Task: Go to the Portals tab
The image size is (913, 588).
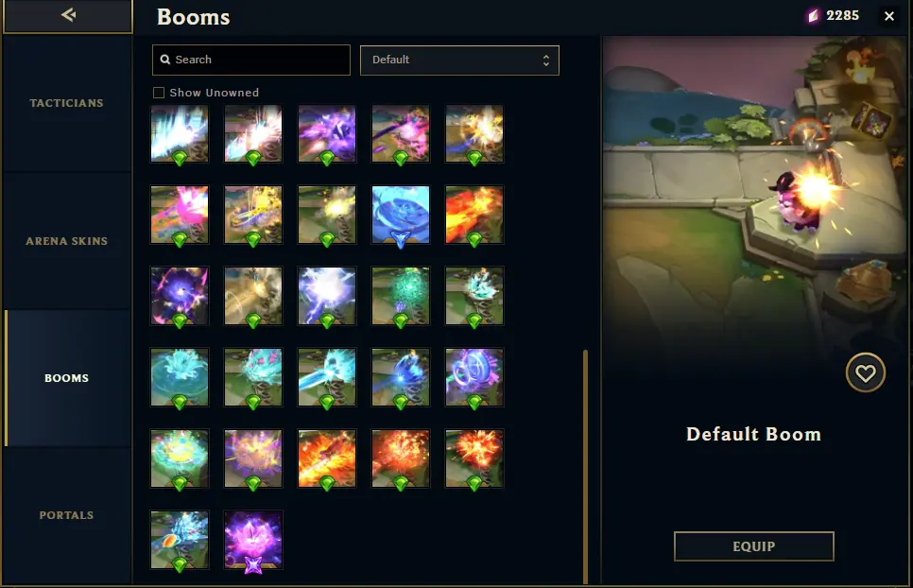Action: 66,515
